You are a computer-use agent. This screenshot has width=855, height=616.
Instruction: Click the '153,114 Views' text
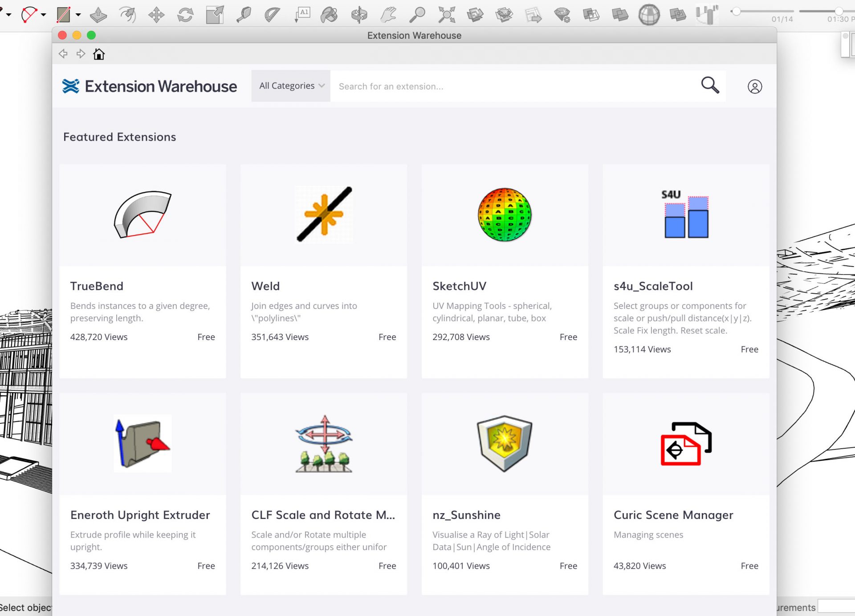click(642, 349)
